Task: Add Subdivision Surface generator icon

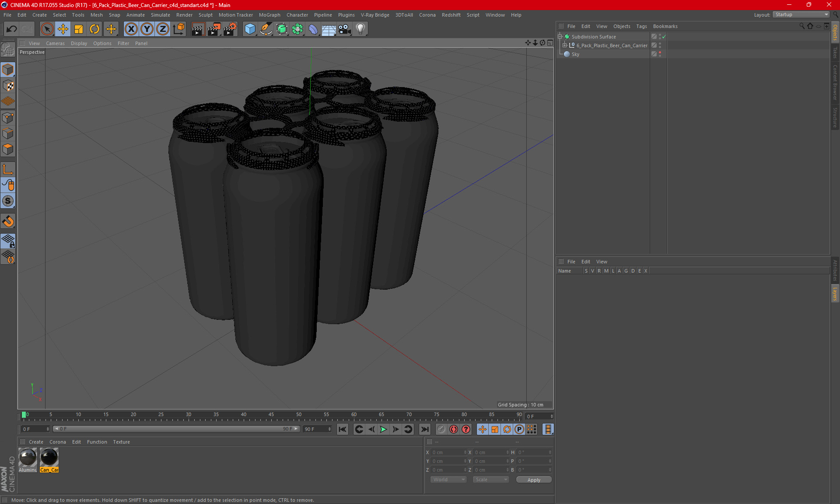Action: pyautogui.click(x=282, y=29)
